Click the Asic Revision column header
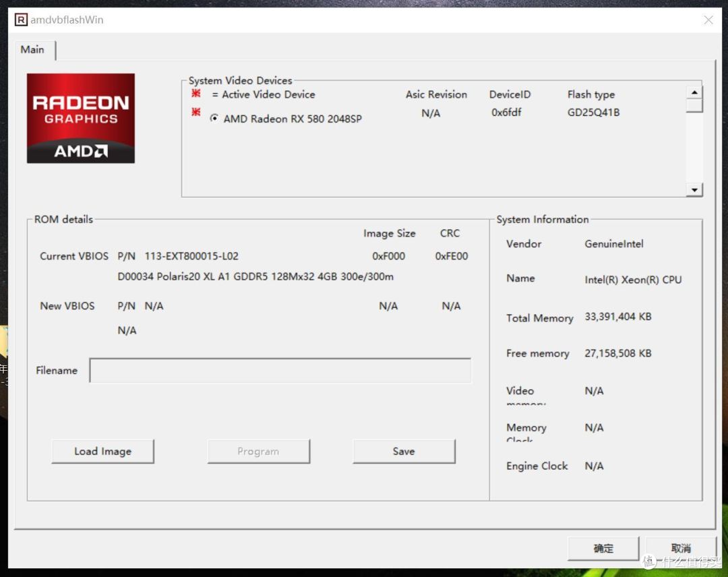The width and height of the screenshot is (728, 577). 436,94
